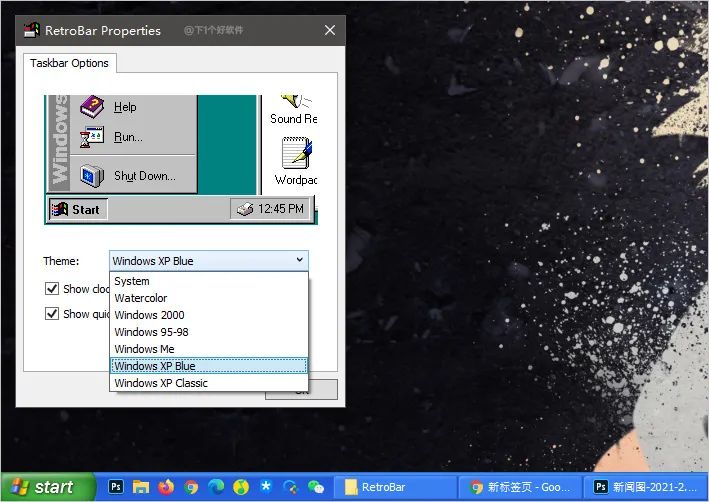Switch to RetroBar taskbar window button
The image size is (709, 502).
click(x=395, y=487)
